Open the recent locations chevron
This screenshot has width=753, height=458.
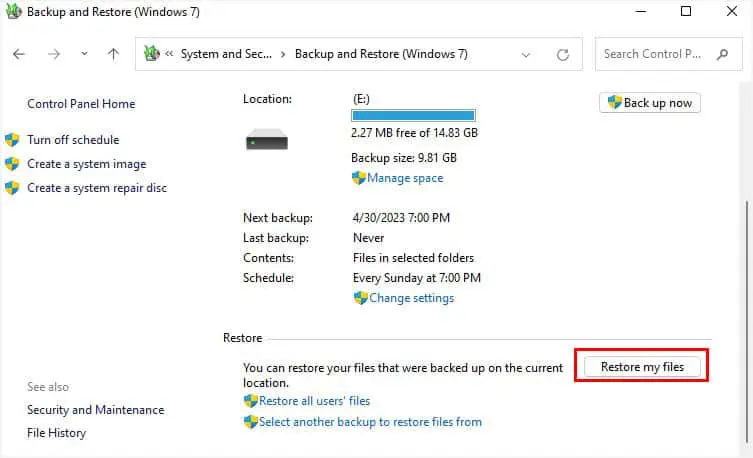point(84,54)
